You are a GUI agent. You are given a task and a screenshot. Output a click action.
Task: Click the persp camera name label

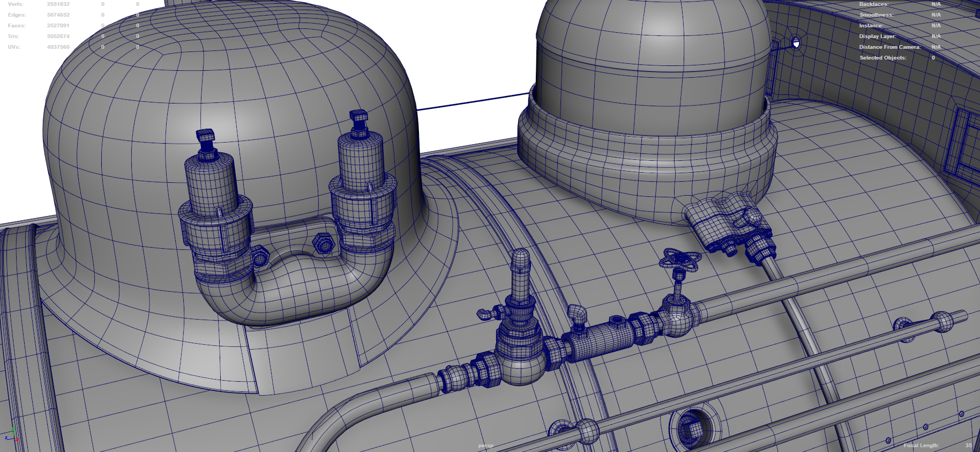[x=485, y=446]
